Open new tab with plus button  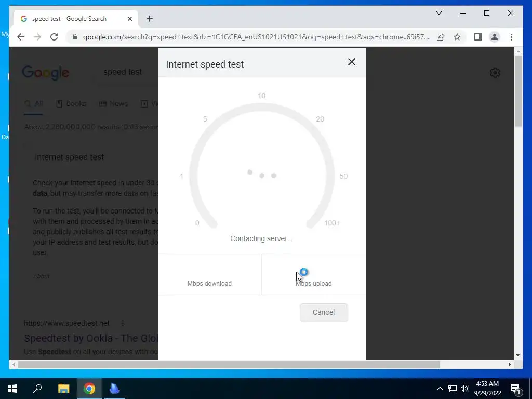[150, 19]
